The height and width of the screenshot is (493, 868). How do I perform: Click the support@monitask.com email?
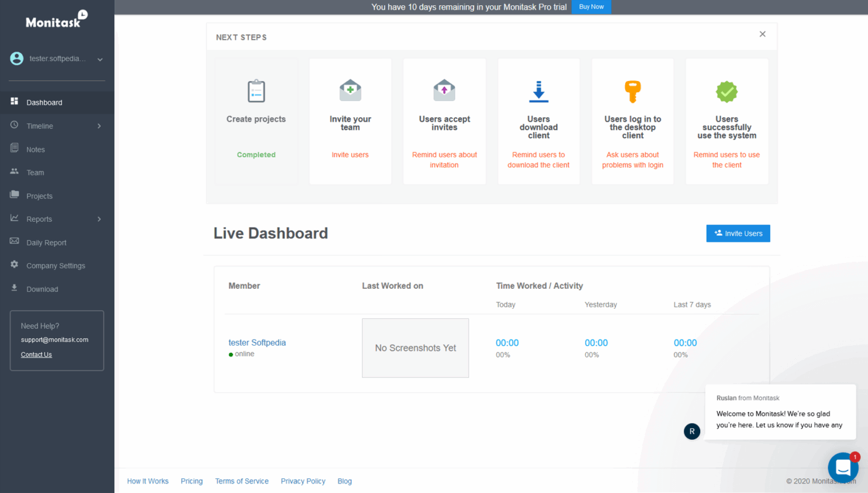click(55, 340)
